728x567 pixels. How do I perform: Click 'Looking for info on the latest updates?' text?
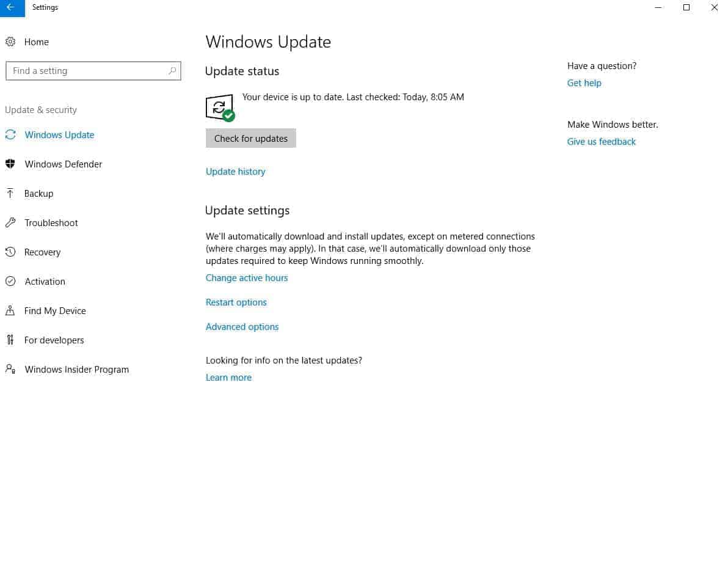coord(283,360)
